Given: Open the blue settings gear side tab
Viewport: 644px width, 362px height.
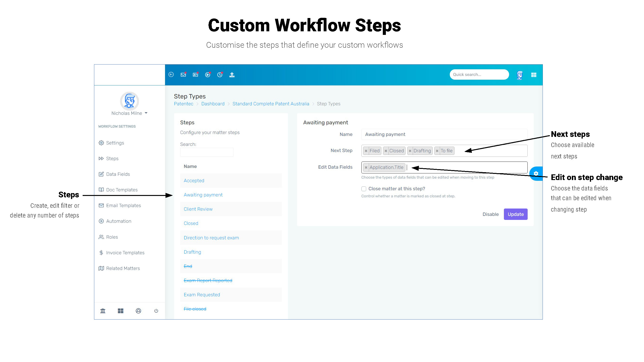Looking at the screenshot, I should [x=536, y=173].
